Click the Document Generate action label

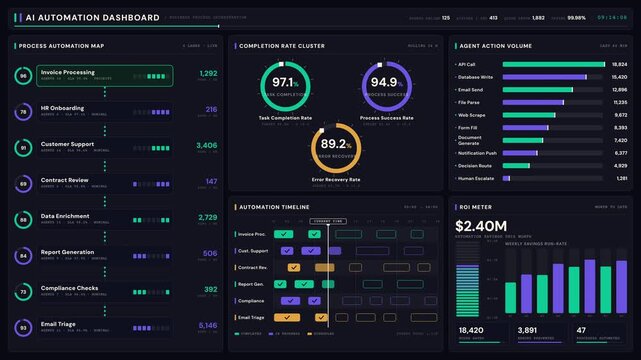click(469, 141)
